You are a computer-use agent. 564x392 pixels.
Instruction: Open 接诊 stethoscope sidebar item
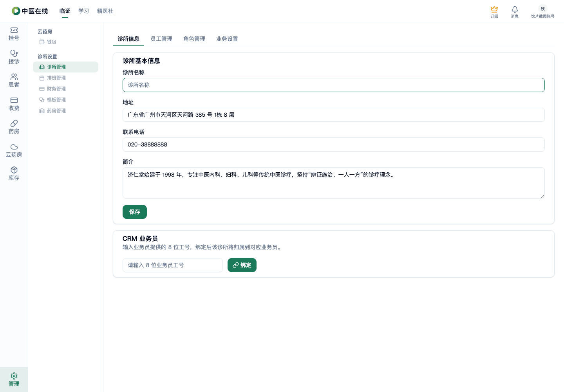[x=14, y=57]
